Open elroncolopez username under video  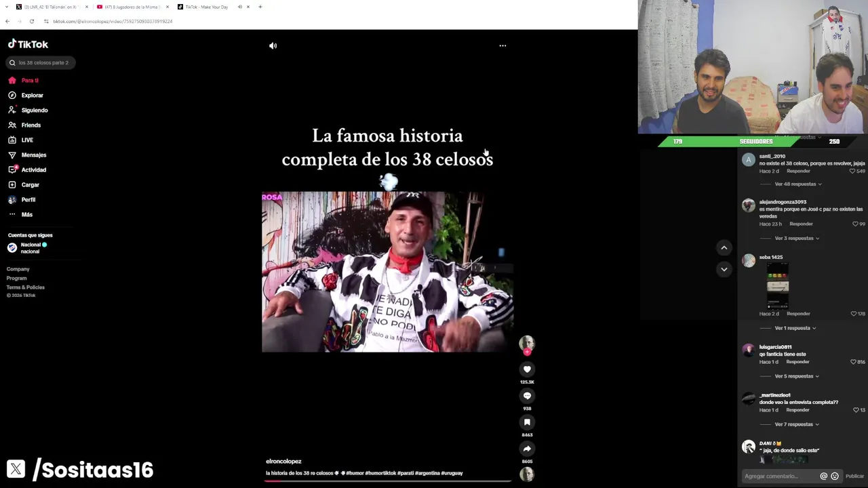(x=283, y=462)
